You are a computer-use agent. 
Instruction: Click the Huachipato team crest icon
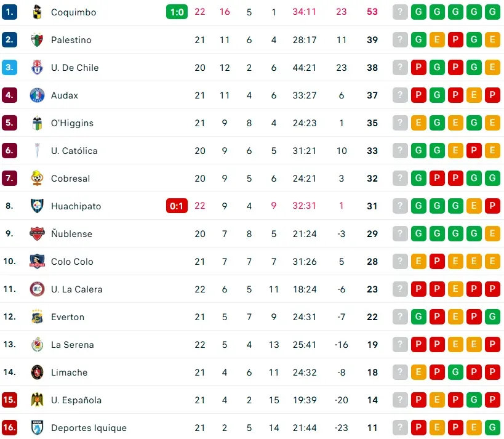click(38, 206)
